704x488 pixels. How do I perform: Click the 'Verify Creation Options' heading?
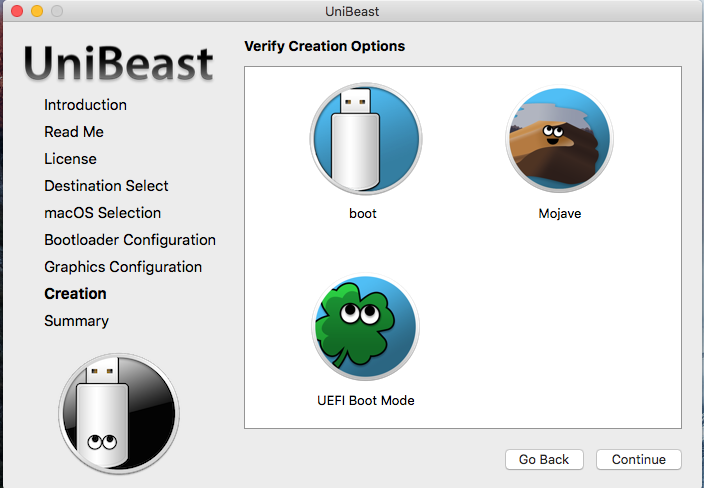(325, 46)
